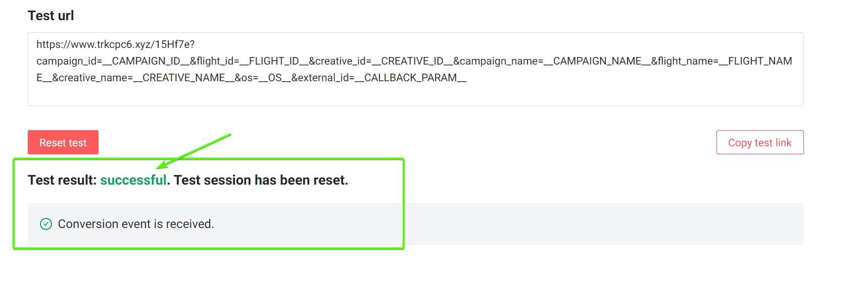Viewport: 868px width, 285px height.
Task: Click the Test result: label
Action: pyautogui.click(x=62, y=180)
